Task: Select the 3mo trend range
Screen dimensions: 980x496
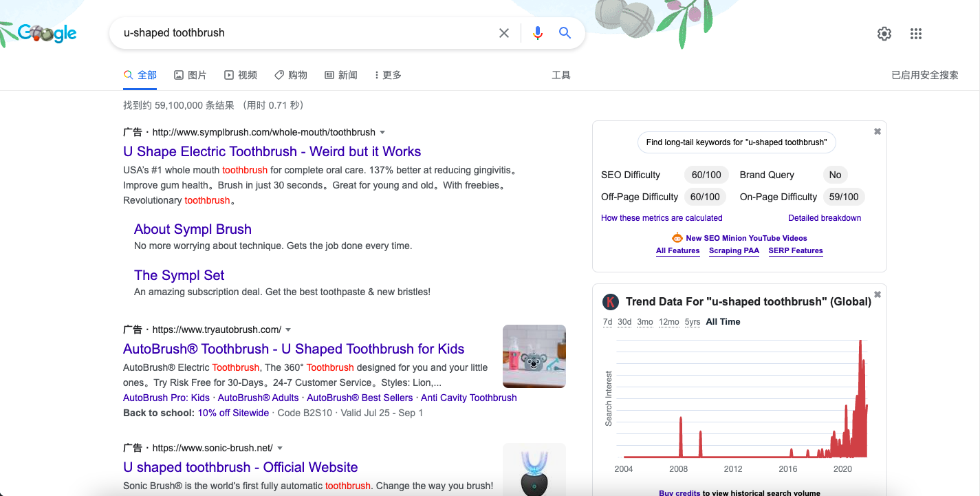Action: click(645, 322)
